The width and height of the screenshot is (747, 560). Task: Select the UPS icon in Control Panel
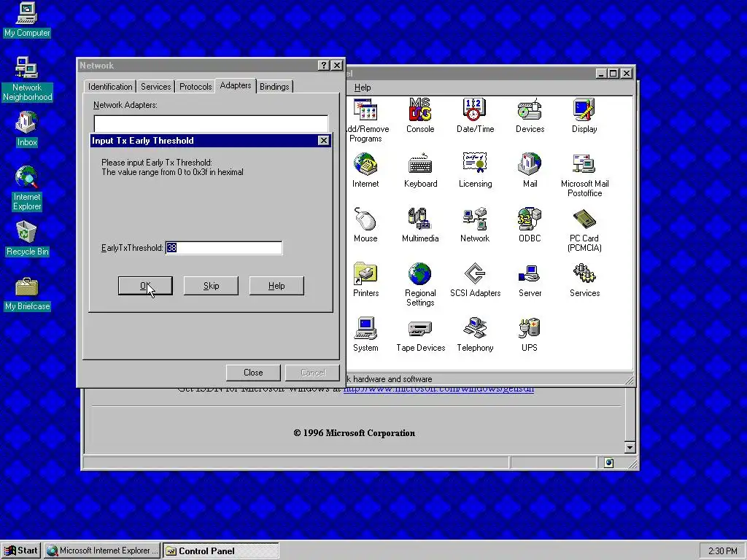tap(530, 334)
